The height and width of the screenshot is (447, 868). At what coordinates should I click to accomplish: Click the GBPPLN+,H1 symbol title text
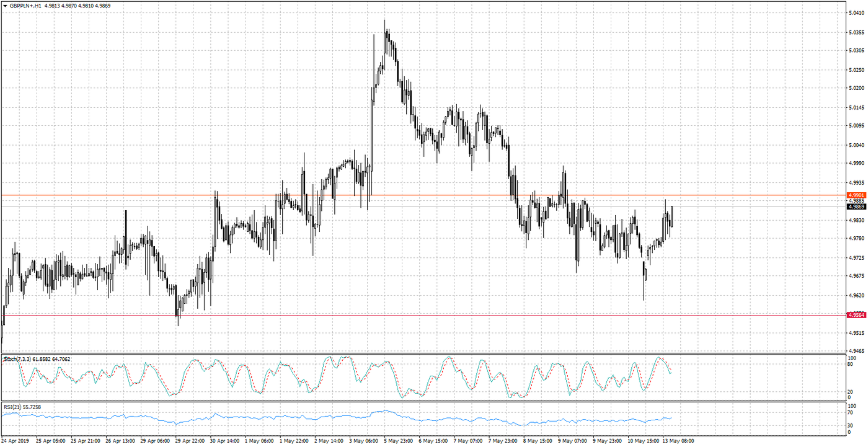(x=26, y=6)
